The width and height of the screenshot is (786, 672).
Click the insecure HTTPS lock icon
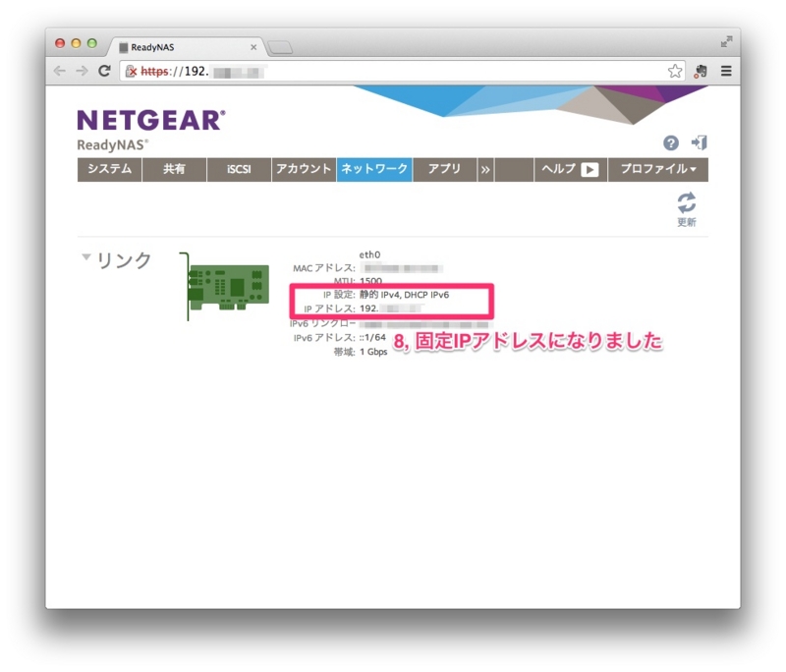pyautogui.click(x=131, y=71)
